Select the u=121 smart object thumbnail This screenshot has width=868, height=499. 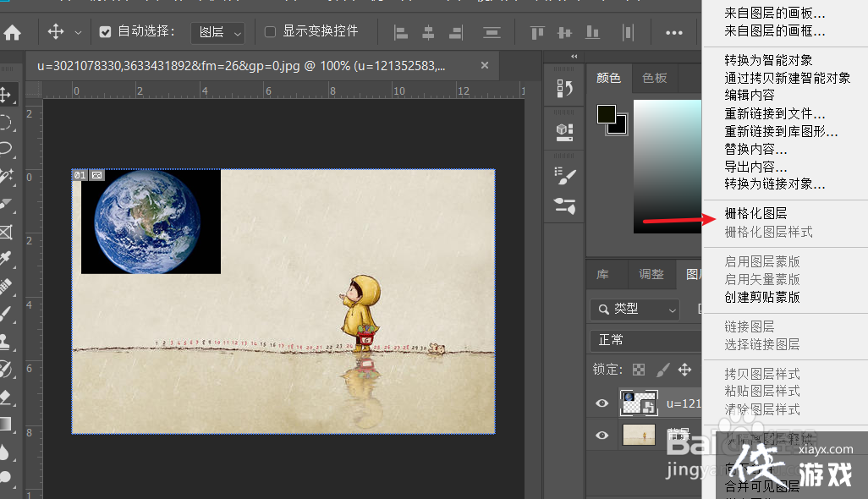[639, 403]
